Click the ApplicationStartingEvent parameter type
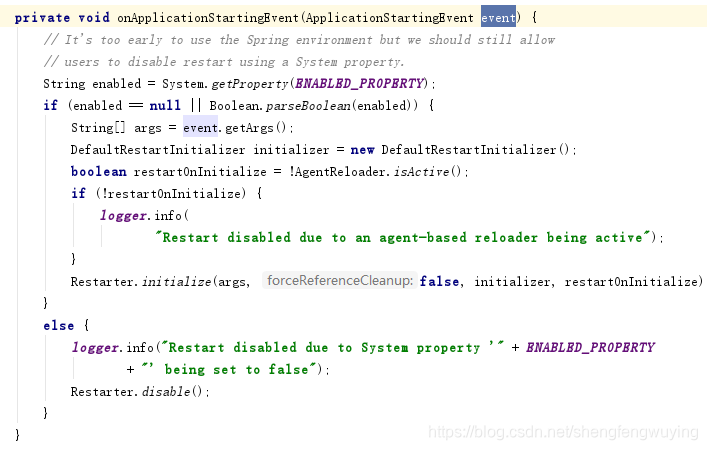 390,18
